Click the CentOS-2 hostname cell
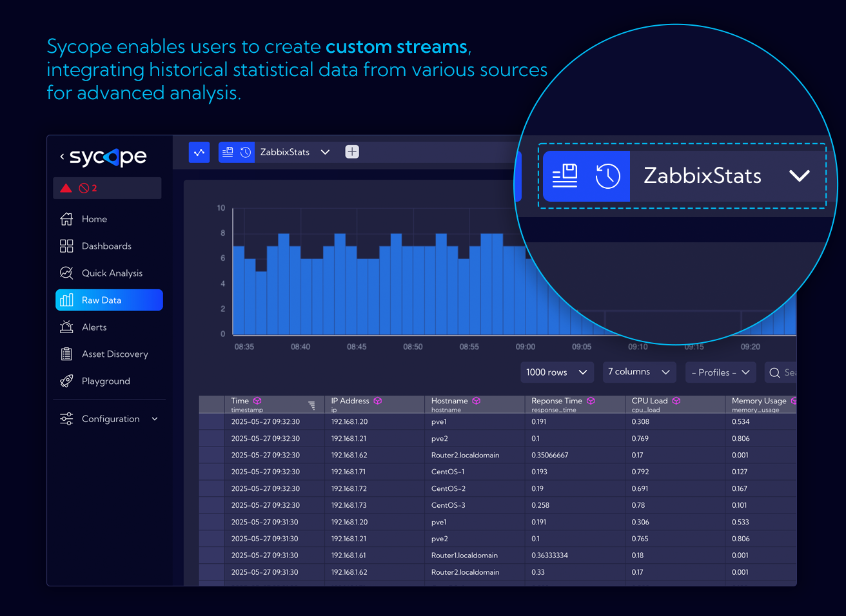 [x=448, y=488]
